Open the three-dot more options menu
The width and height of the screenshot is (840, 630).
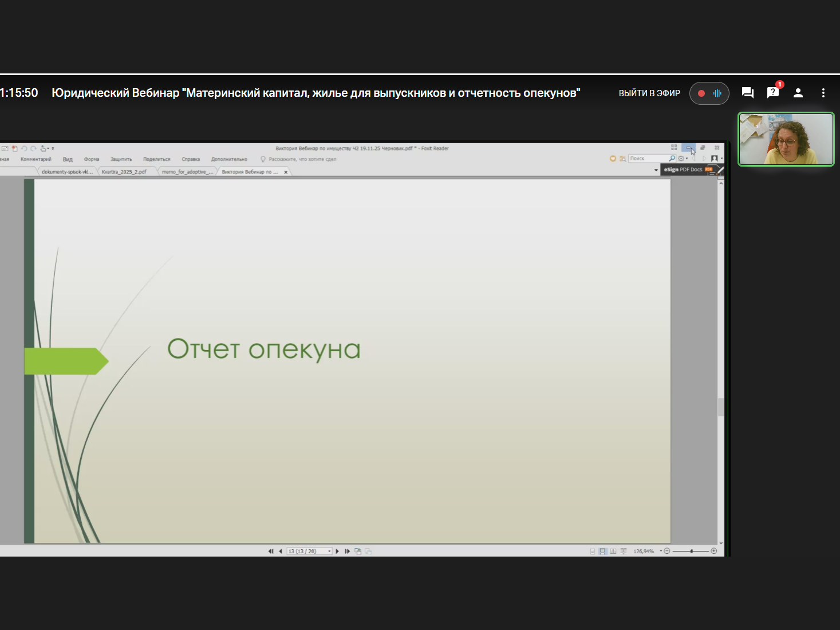(x=823, y=93)
